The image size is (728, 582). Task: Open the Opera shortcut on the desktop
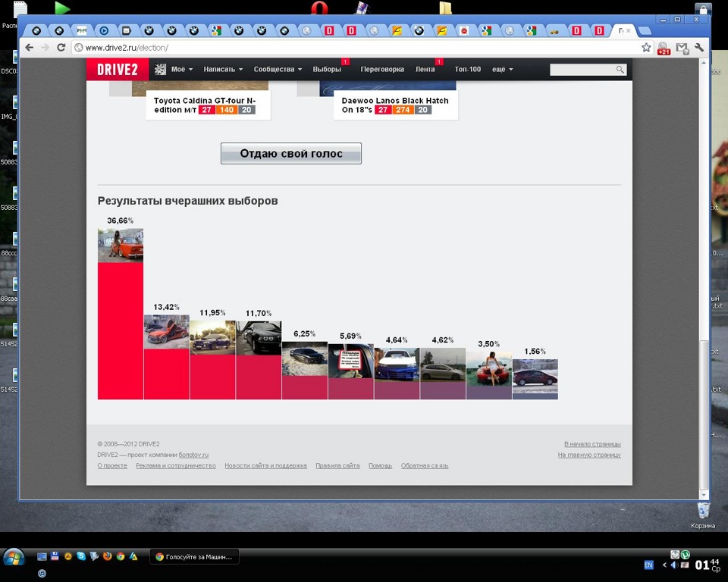pyautogui.click(x=319, y=8)
